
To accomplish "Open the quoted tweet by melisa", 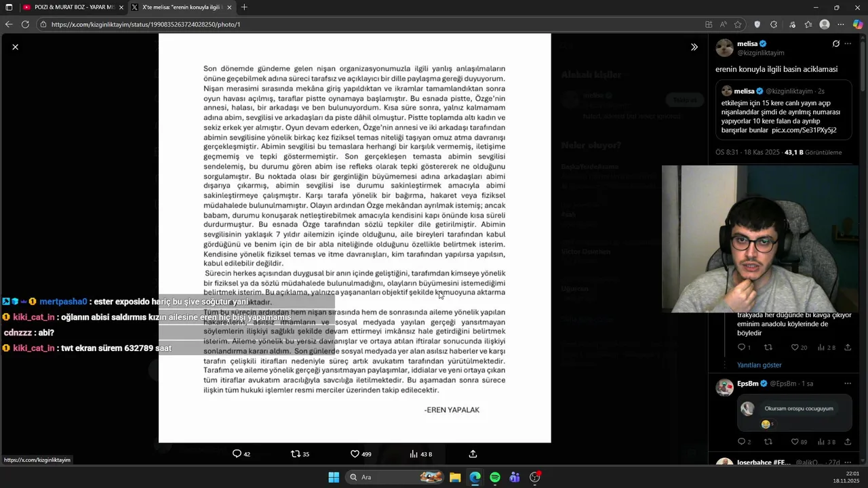I will pyautogui.click(x=783, y=110).
